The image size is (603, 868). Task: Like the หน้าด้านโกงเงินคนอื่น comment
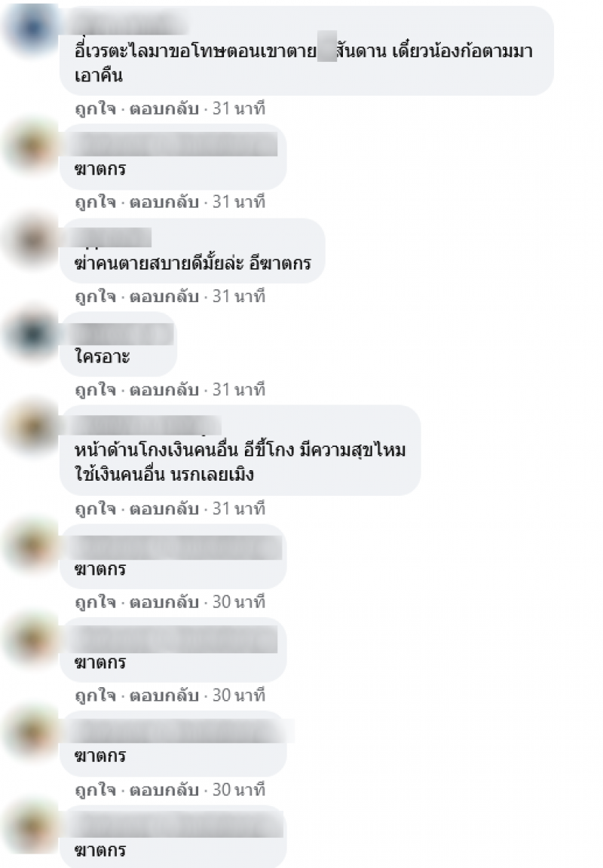pyautogui.click(x=95, y=508)
